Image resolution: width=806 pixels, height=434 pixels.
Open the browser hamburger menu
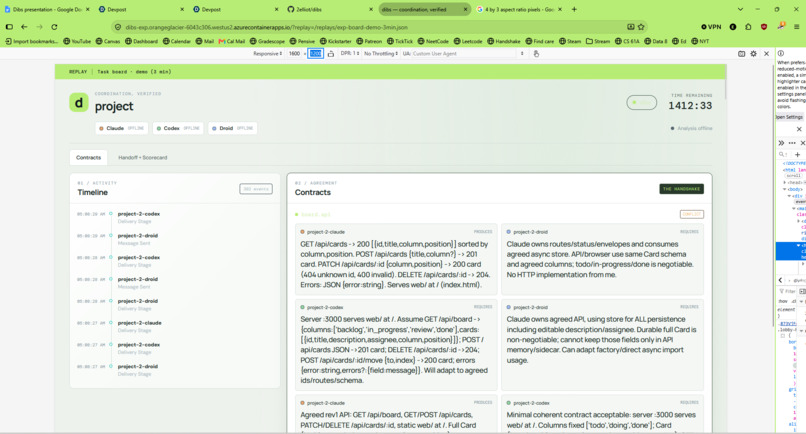click(x=796, y=27)
